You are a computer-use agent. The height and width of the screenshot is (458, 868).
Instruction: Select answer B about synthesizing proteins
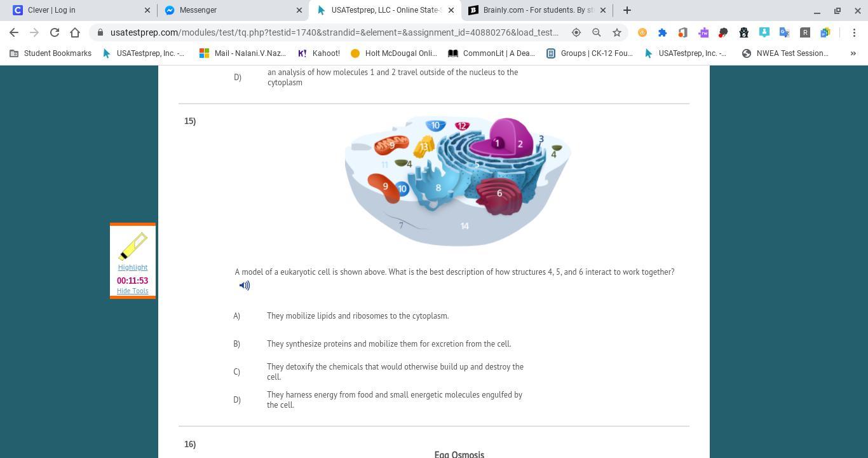point(389,344)
